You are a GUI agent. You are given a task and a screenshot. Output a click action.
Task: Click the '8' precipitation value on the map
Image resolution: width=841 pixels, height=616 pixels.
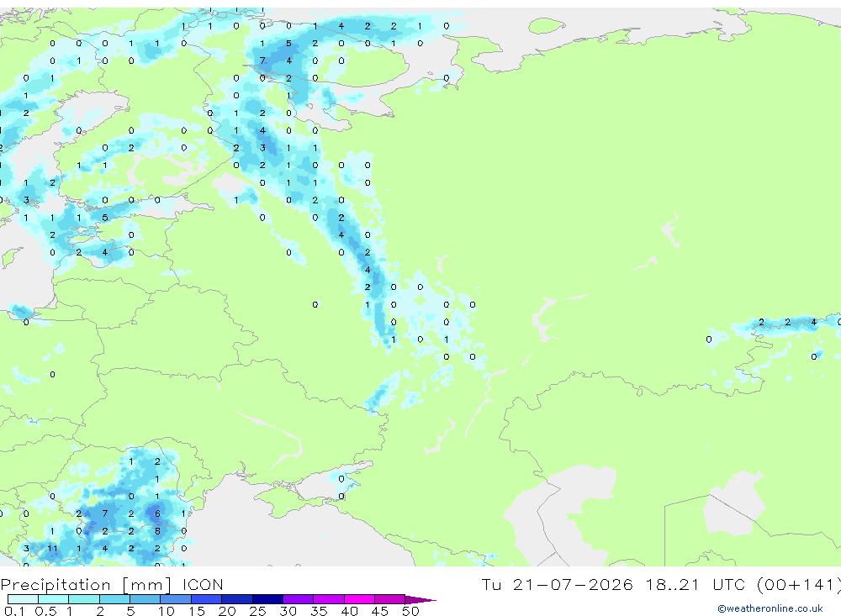coord(157,531)
